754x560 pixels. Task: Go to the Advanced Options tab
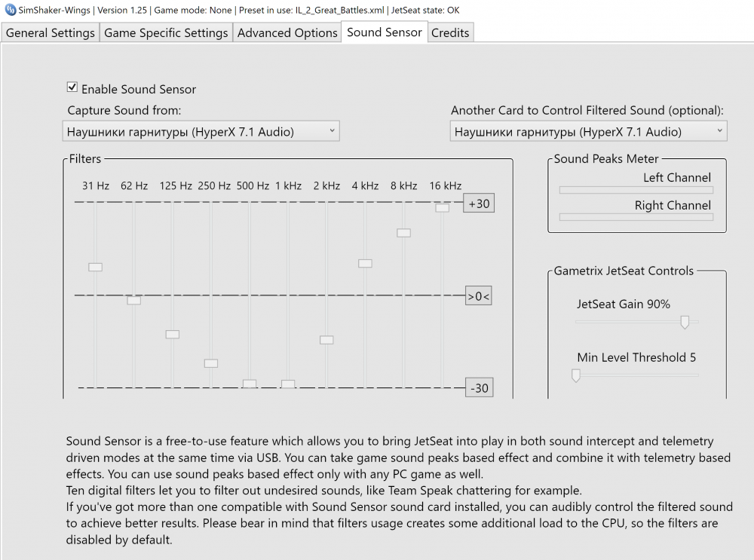[x=287, y=32]
